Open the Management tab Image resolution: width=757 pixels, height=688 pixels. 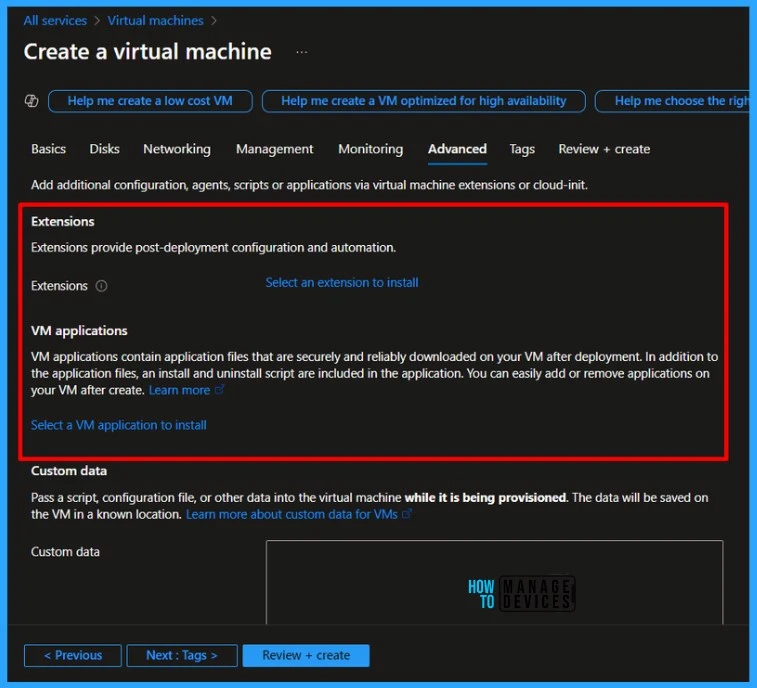[274, 149]
